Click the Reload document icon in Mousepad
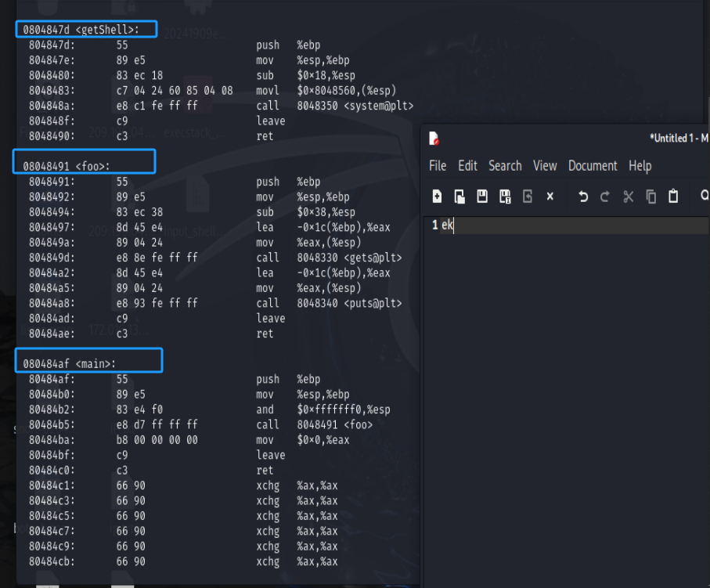The width and height of the screenshot is (710, 588). (x=527, y=197)
